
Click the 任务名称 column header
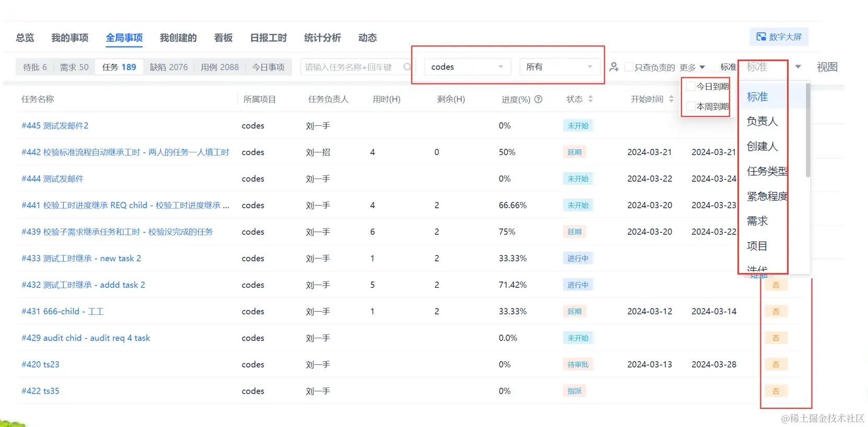[38, 99]
